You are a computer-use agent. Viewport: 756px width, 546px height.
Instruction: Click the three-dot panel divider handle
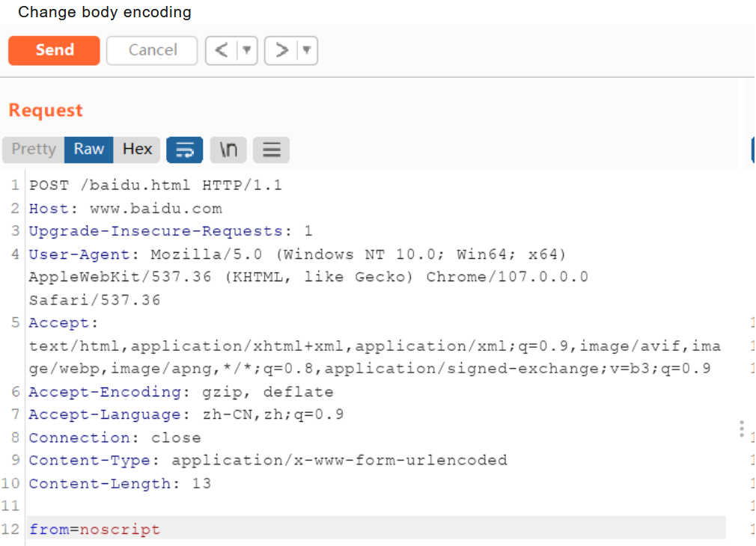[x=742, y=429]
